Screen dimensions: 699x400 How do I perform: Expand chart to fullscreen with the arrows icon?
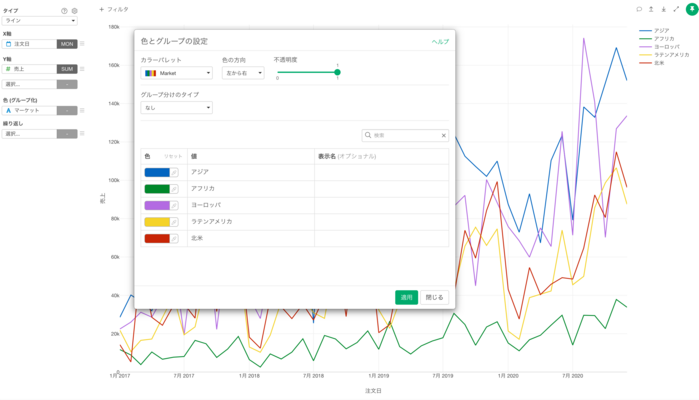pos(676,8)
